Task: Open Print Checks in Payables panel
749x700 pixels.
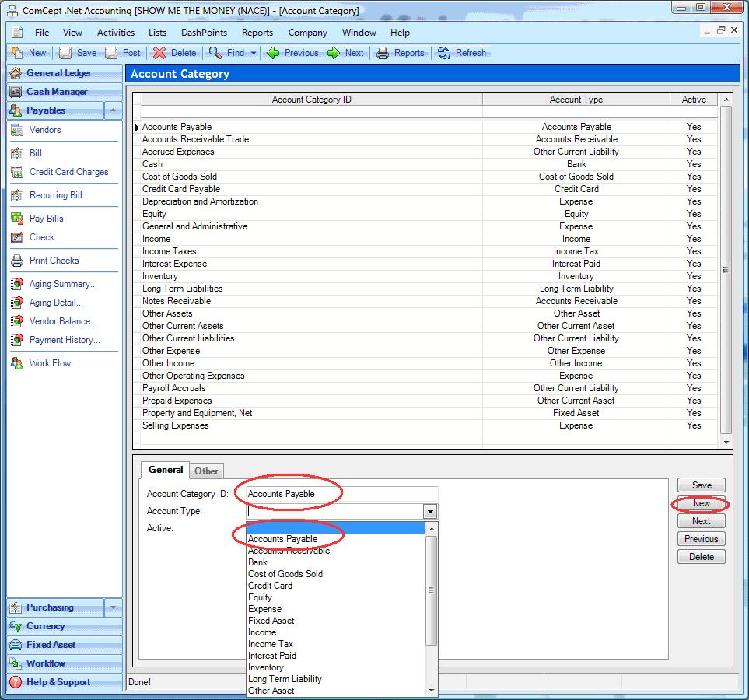Action: coord(54,261)
